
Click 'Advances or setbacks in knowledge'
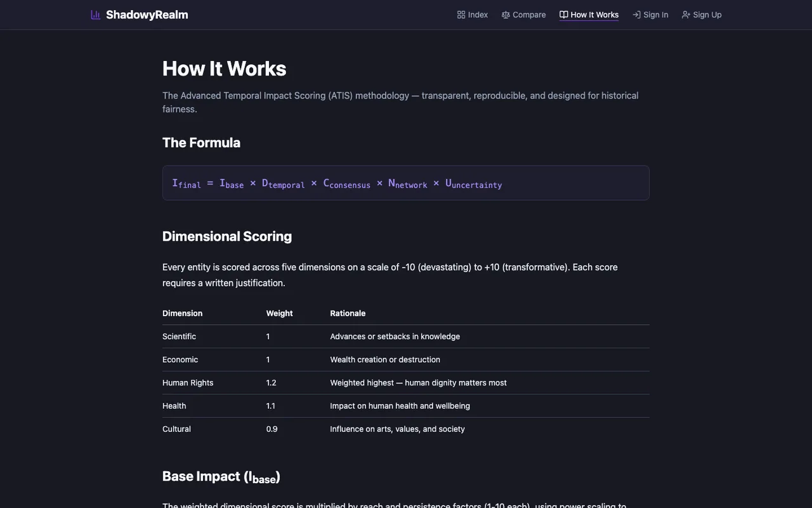[x=395, y=337]
